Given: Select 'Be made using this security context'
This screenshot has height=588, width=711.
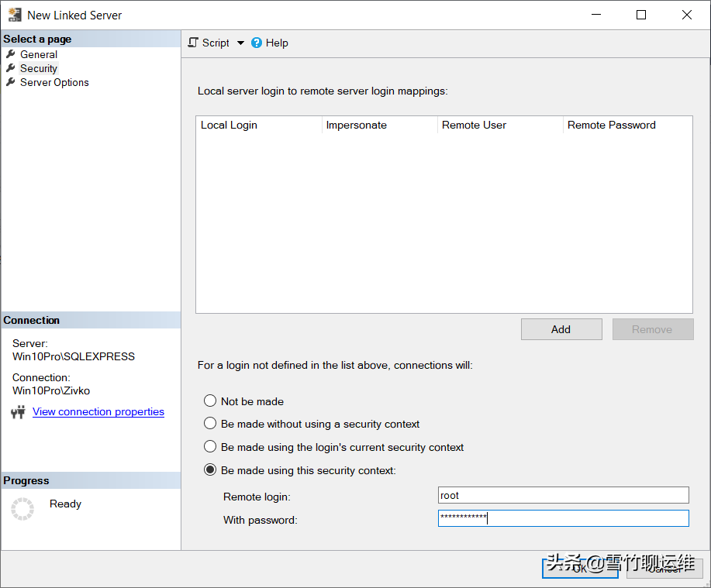Looking at the screenshot, I should [209, 469].
